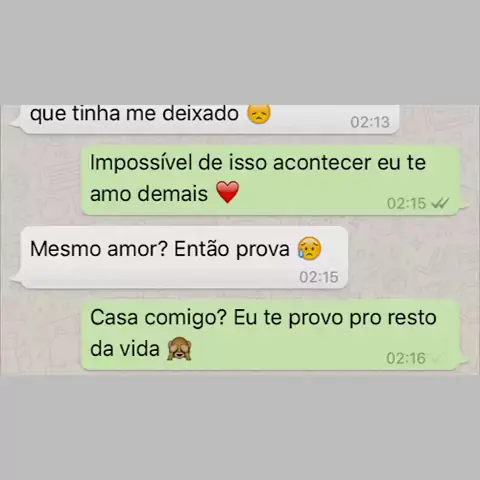
Task: Select the 'que tinha me deixado' message
Action: tap(205, 119)
